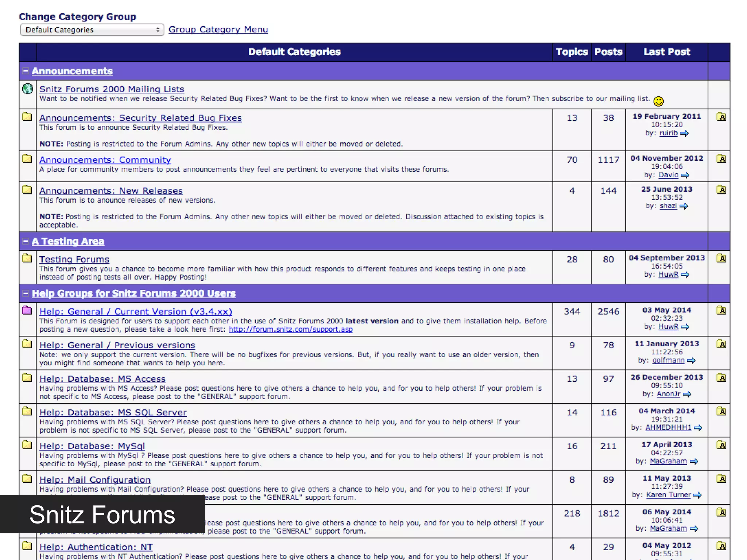
Task: Jump to last post arrow by Davio
Action: pos(685,175)
